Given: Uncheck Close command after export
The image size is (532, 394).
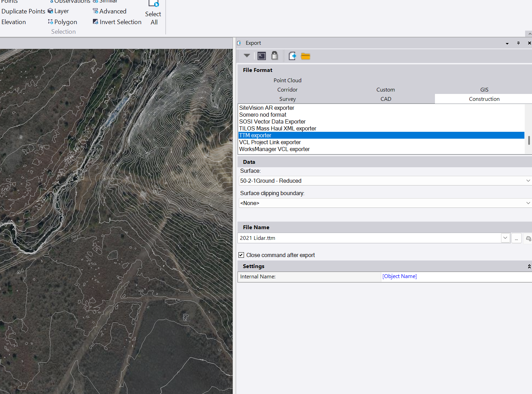Looking at the screenshot, I should pyautogui.click(x=241, y=255).
